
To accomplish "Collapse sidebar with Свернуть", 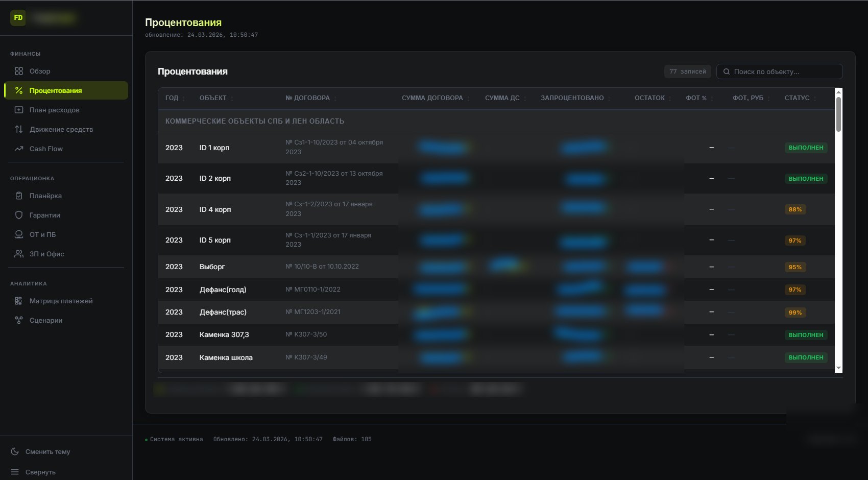I will coord(40,472).
